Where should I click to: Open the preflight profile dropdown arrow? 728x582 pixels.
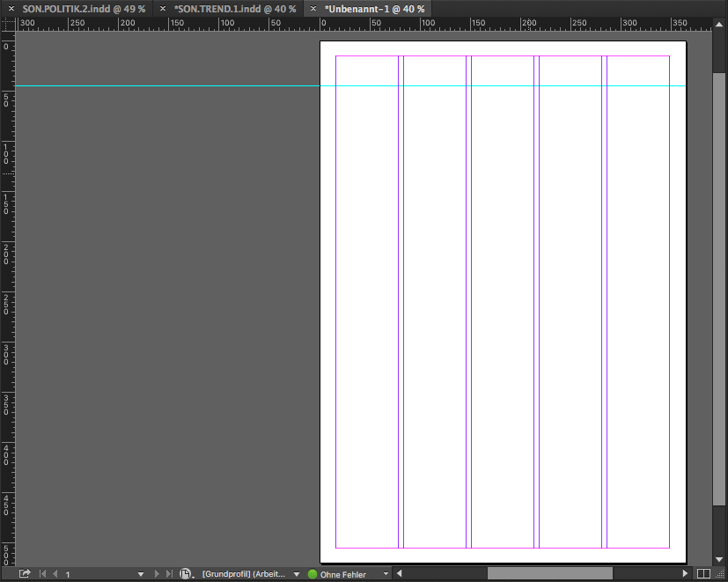(297, 575)
